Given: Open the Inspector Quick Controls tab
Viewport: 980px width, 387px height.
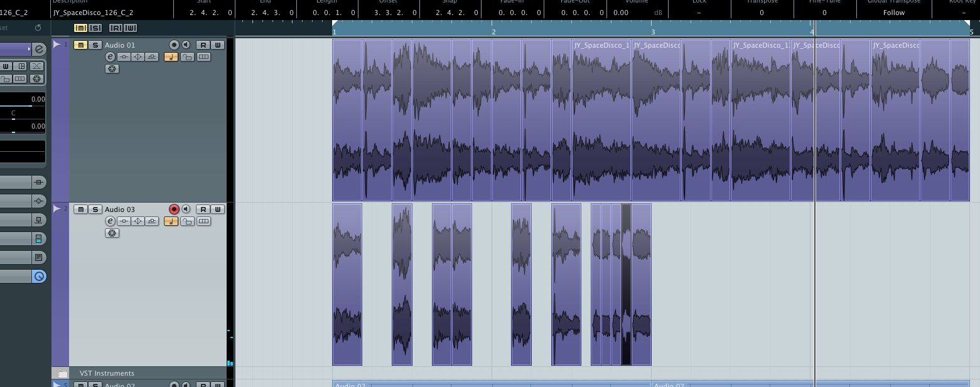Looking at the screenshot, I should (x=39, y=276).
